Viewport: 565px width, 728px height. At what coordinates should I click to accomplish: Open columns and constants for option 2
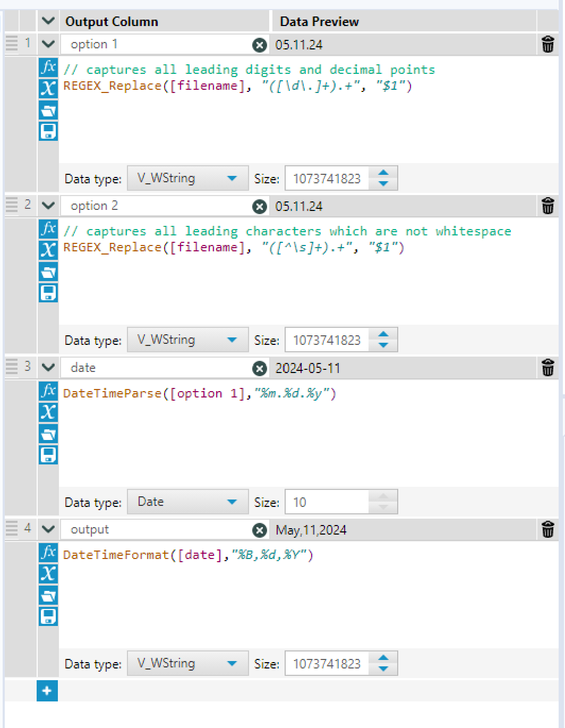pyautogui.click(x=48, y=250)
